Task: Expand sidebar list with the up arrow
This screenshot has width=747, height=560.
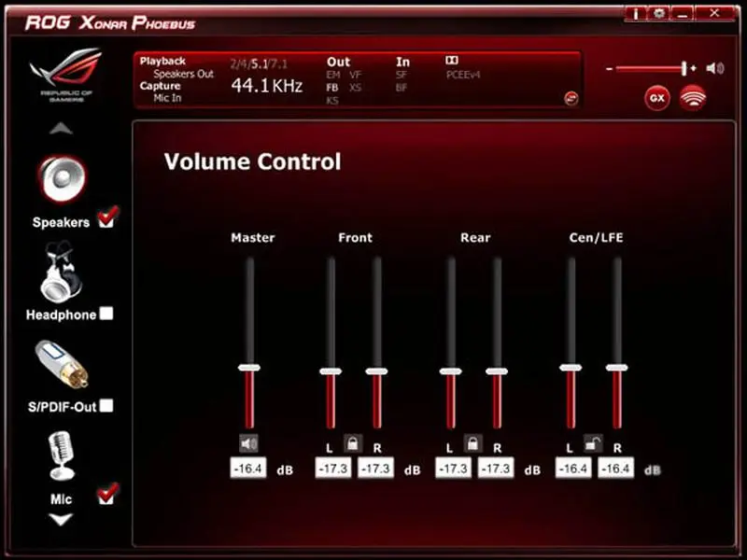Action: pos(62,129)
